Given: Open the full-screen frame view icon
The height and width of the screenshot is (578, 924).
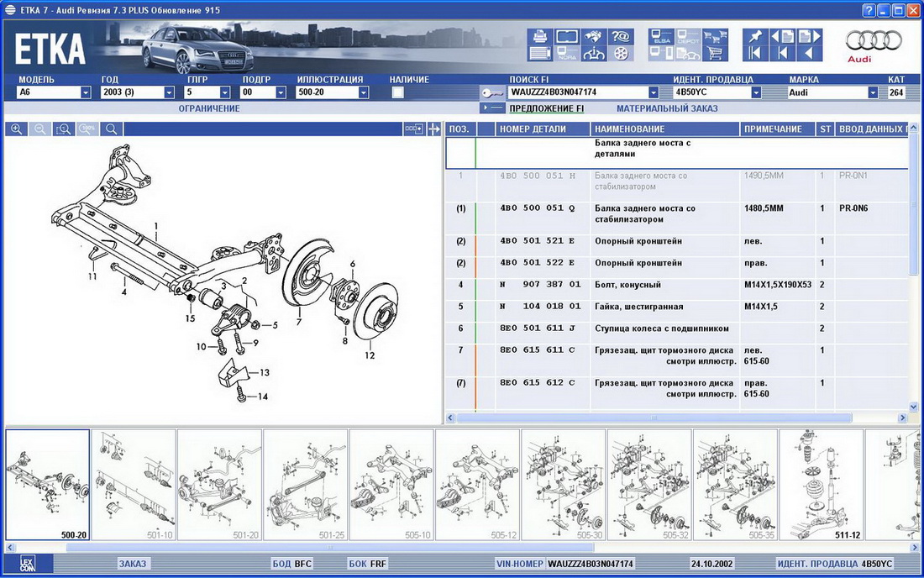Looking at the screenshot, I should coord(566,36).
